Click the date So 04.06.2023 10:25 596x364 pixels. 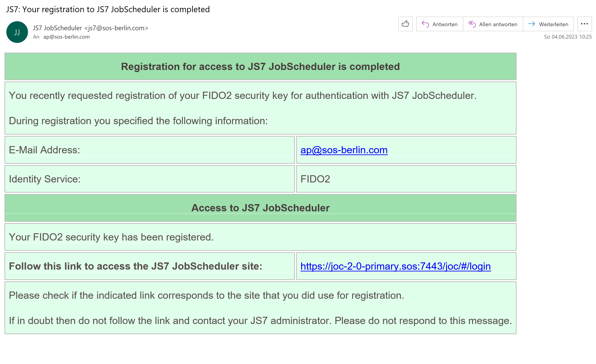coord(568,37)
